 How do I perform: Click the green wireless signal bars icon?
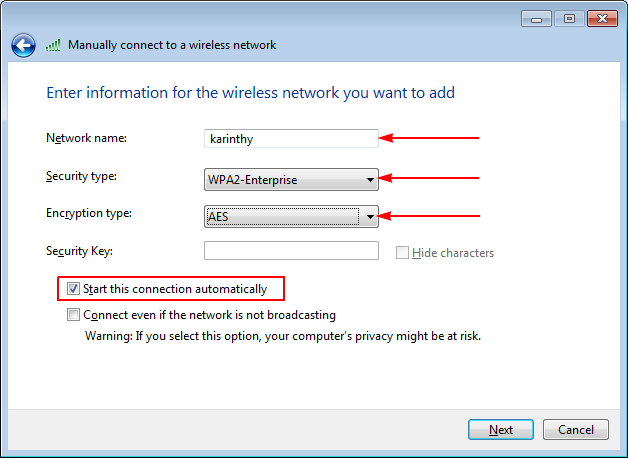53,45
